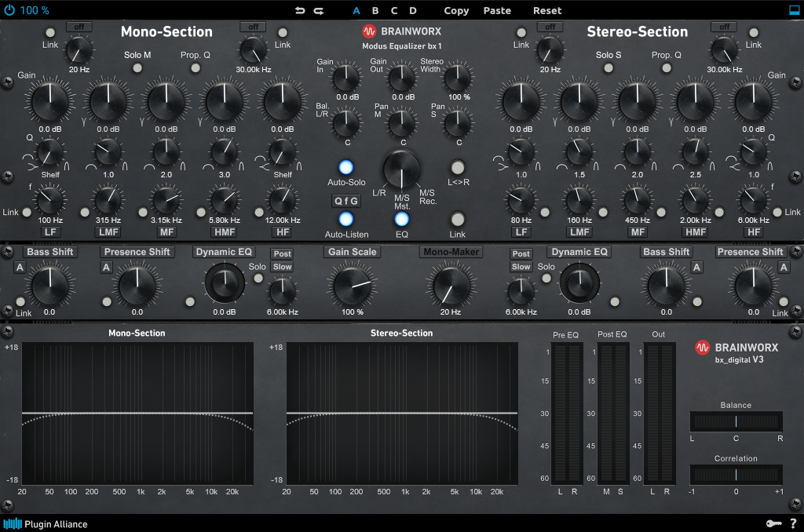Click the Gain Scale knob
804x532 pixels.
click(353, 286)
